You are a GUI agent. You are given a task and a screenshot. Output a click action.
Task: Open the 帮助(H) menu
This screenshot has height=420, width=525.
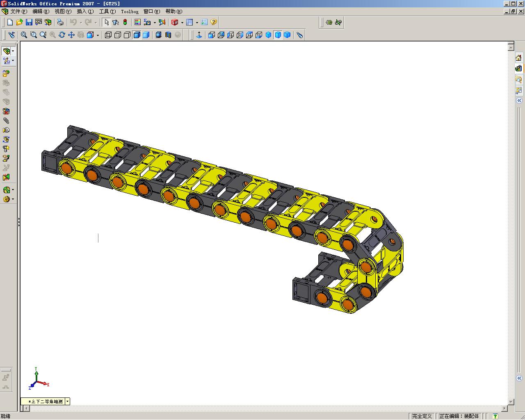173,11
